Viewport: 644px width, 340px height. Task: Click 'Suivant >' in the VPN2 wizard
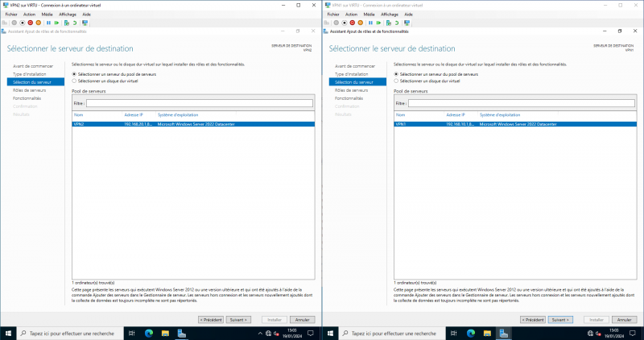(238, 320)
